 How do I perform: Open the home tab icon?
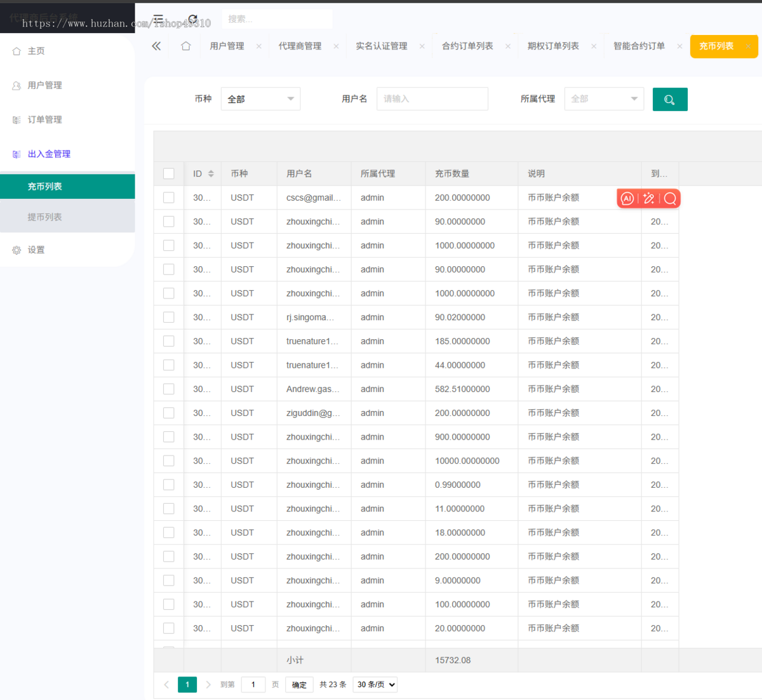coord(186,46)
